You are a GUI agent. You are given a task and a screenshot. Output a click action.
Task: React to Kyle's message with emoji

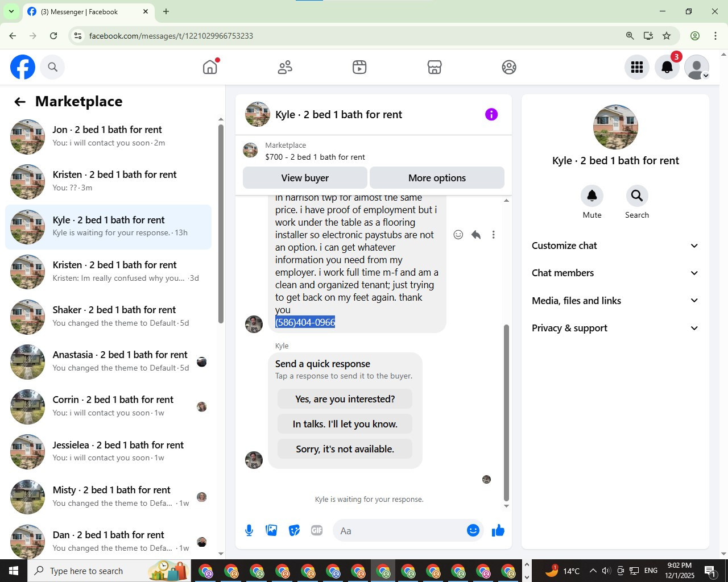point(458,235)
